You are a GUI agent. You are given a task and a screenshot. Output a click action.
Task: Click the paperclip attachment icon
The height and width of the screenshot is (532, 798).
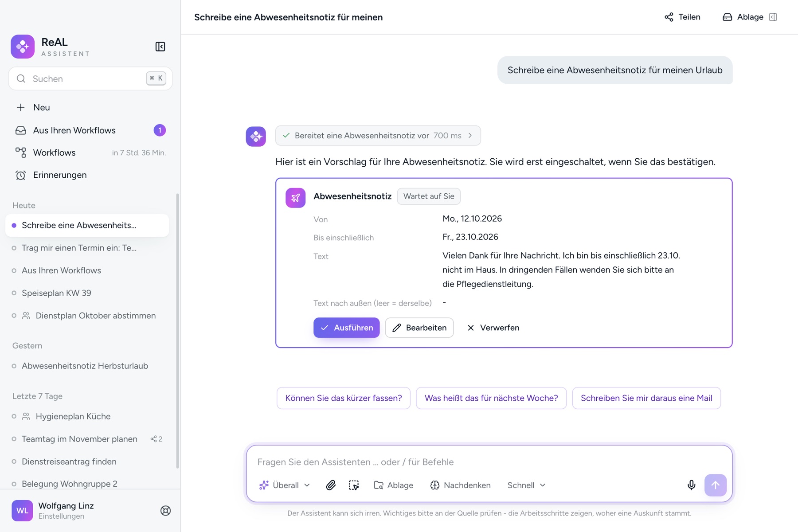pos(331,485)
